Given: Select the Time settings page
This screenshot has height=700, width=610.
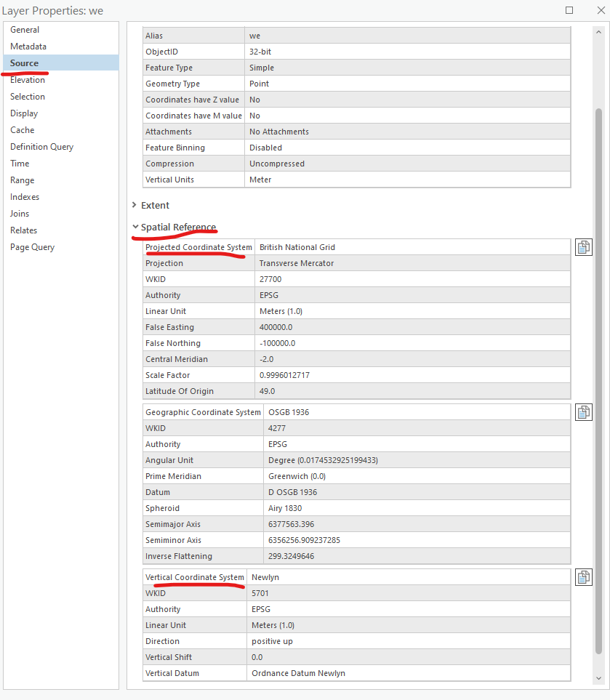Looking at the screenshot, I should 19,163.
